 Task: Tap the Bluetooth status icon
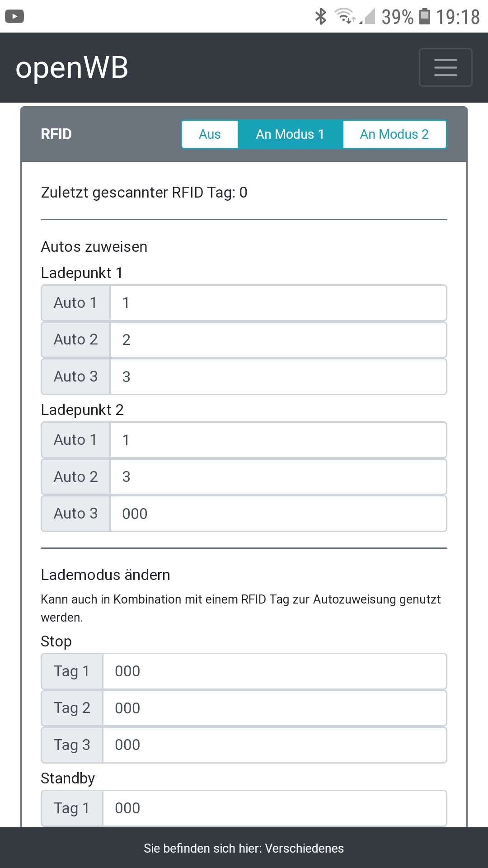pos(320,17)
